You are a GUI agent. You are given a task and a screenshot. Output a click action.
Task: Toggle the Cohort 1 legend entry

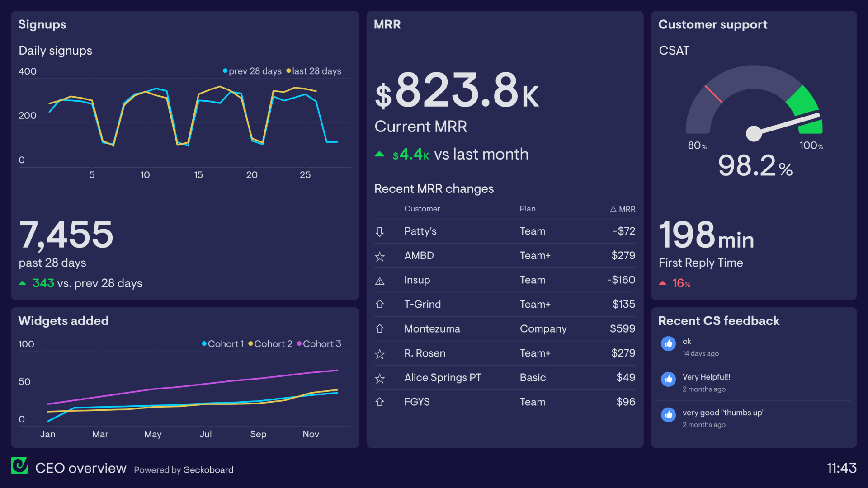pos(223,344)
